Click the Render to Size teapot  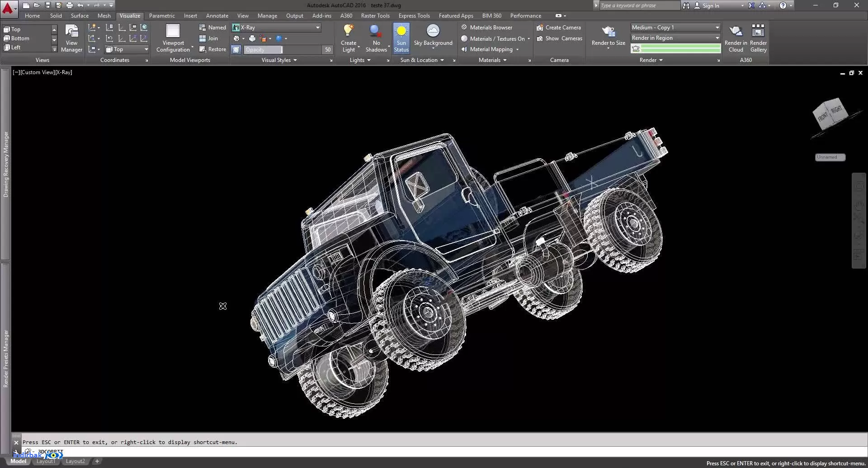(609, 31)
